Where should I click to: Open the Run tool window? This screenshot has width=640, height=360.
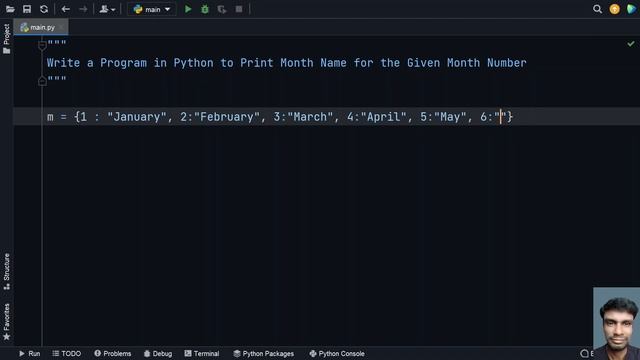[29, 353]
